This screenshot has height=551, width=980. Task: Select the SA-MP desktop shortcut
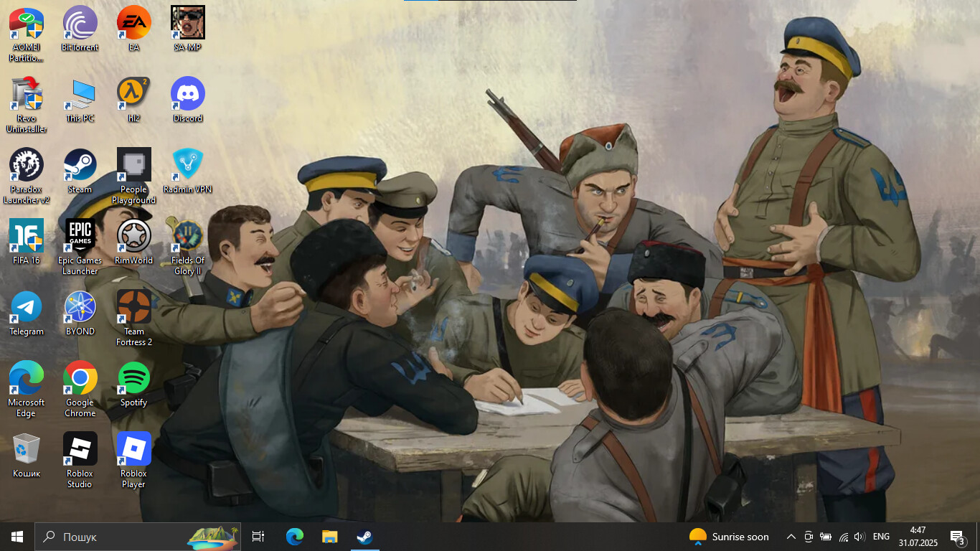pyautogui.click(x=188, y=29)
